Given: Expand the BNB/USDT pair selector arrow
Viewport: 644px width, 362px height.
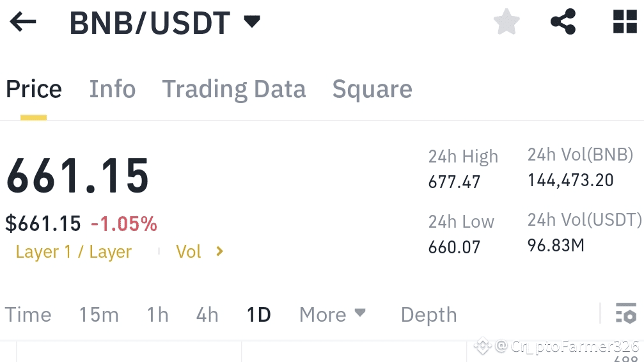Looking at the screenshot, I should tap(252, 21).
